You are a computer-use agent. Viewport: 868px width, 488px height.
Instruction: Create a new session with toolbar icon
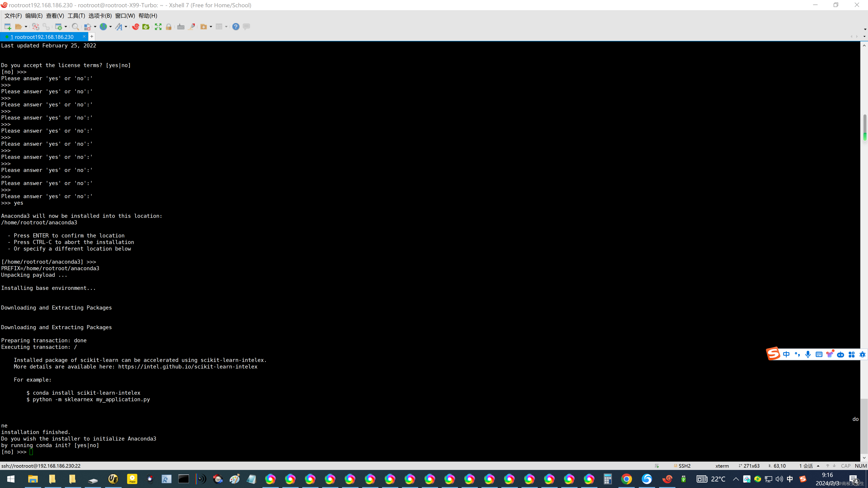8,27
